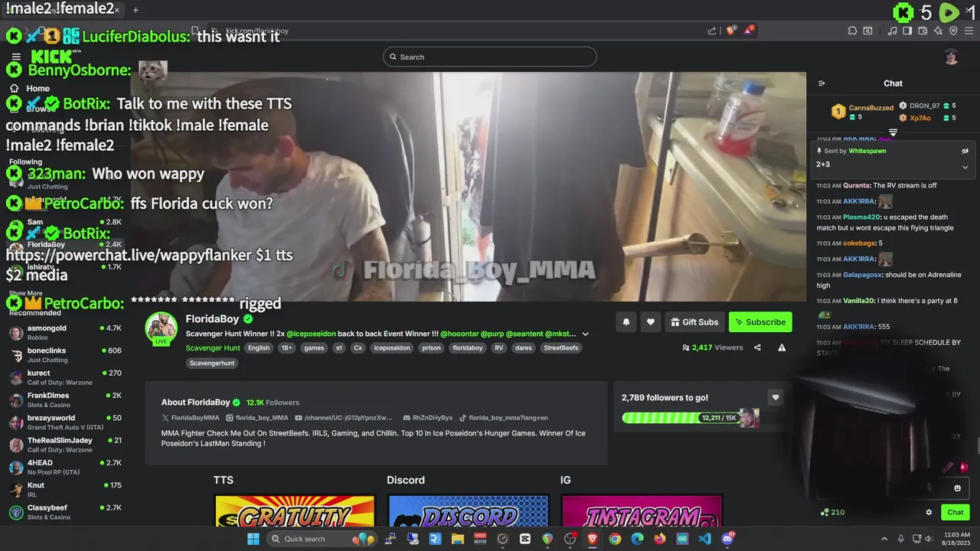Select the iceposeidon tag
Viewport: 980px width, 551px height.
(391, 347)
